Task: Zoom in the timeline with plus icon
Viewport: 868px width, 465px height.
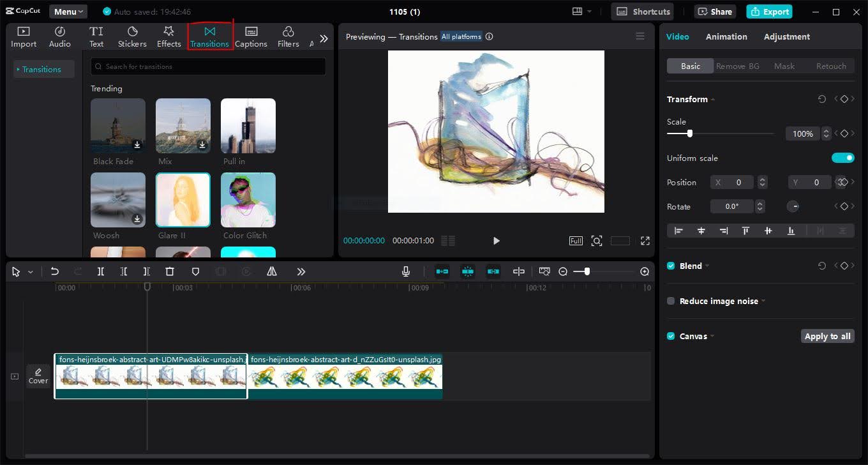Action: point(645,271)
